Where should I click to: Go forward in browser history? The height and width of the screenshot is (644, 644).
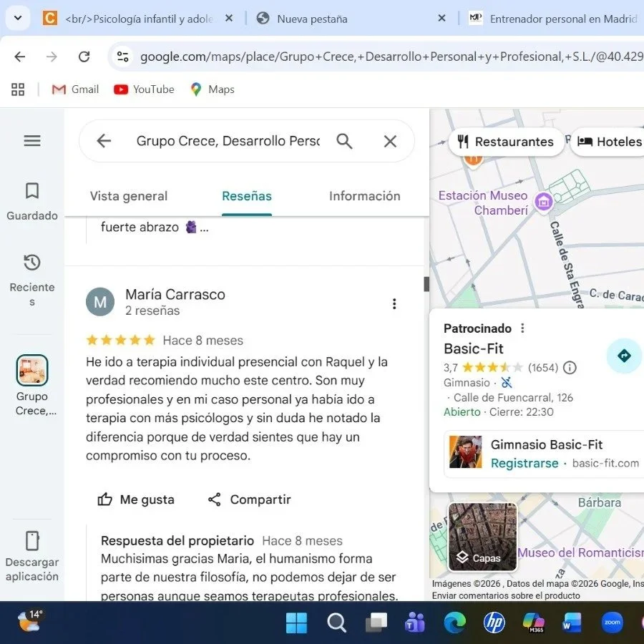coord(52,57)
